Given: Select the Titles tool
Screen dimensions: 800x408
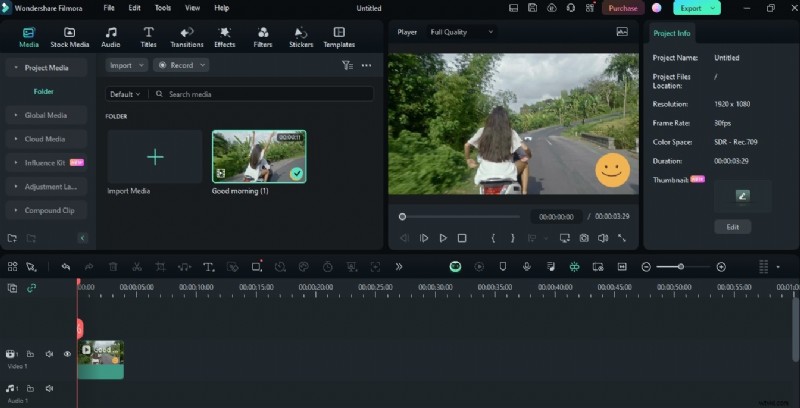Looking at the screenshot, I should click(x=148, y=37).
